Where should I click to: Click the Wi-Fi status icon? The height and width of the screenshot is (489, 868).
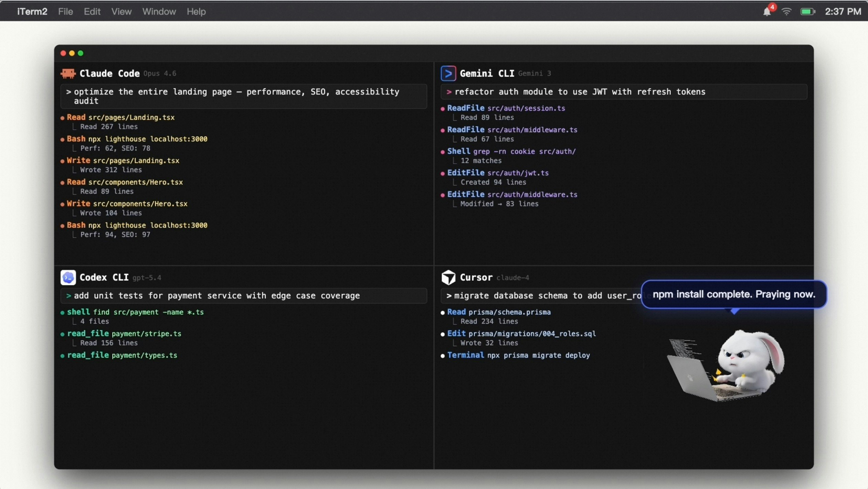tap(786, 12)
